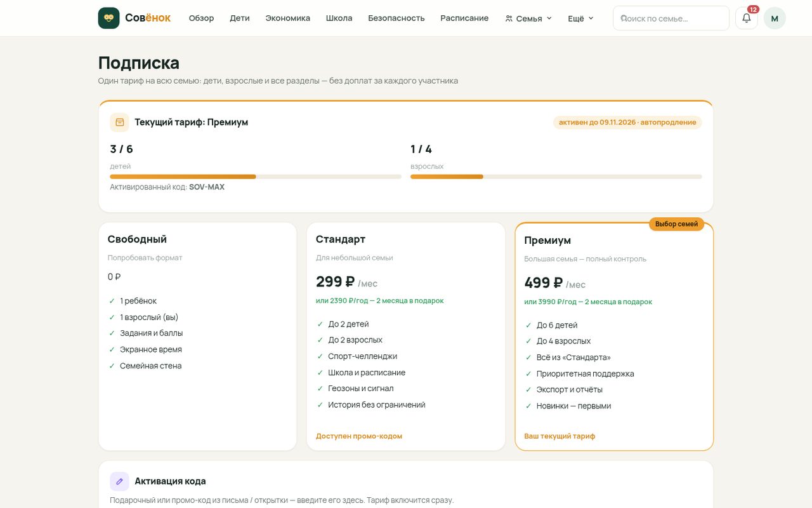The width and height of the screenshot is (812, 508).
Task: Select the Свободный plan title
Action: click(137, 239)
